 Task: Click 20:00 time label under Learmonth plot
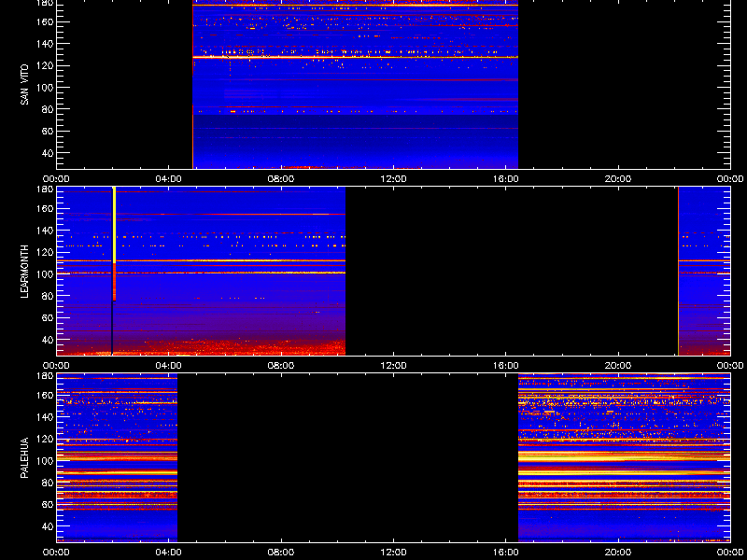618,366
